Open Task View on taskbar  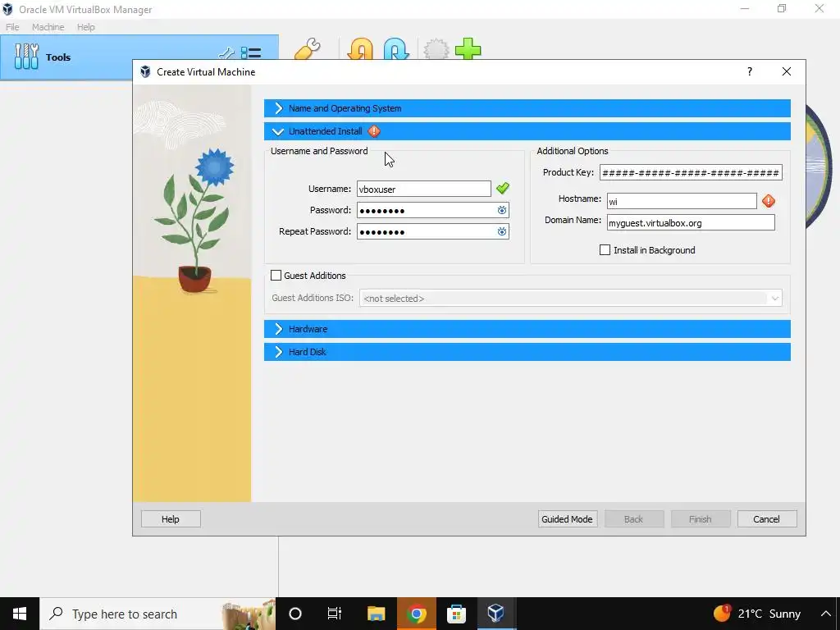click(335, 614)
